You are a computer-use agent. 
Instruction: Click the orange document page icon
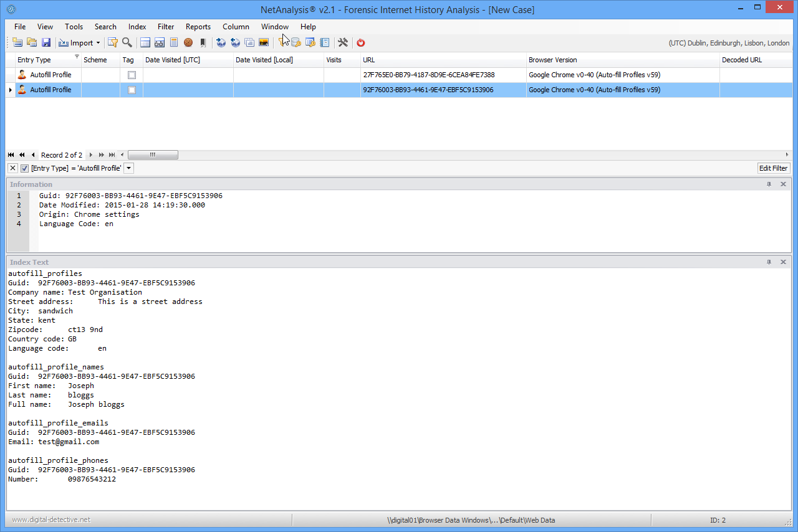(174, 42)
